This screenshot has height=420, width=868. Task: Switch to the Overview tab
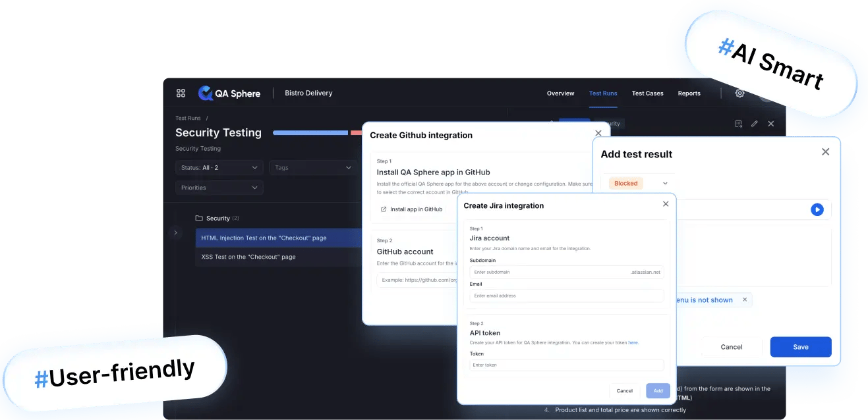click(560, 93)
